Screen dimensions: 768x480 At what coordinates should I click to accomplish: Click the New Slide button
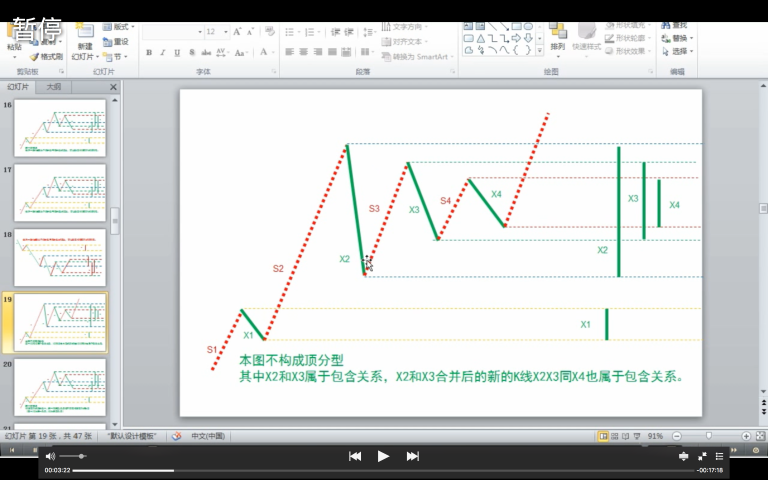click(84, 39)
